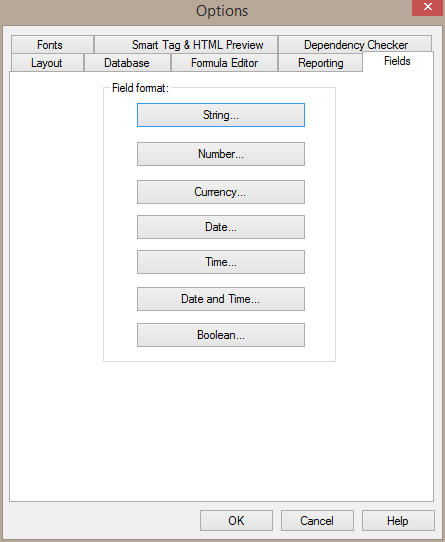
Task: Select the Dependency Checker tab
Action: pos(355,45)
